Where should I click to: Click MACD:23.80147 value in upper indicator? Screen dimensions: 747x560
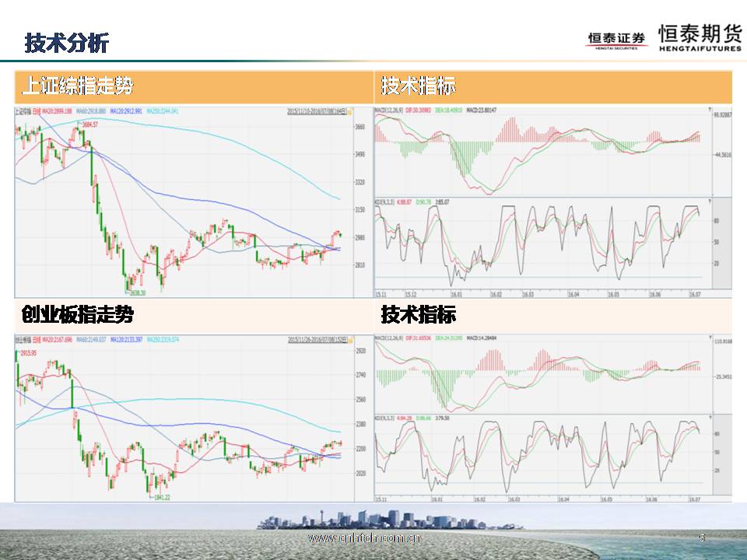[x=481, y=110]
